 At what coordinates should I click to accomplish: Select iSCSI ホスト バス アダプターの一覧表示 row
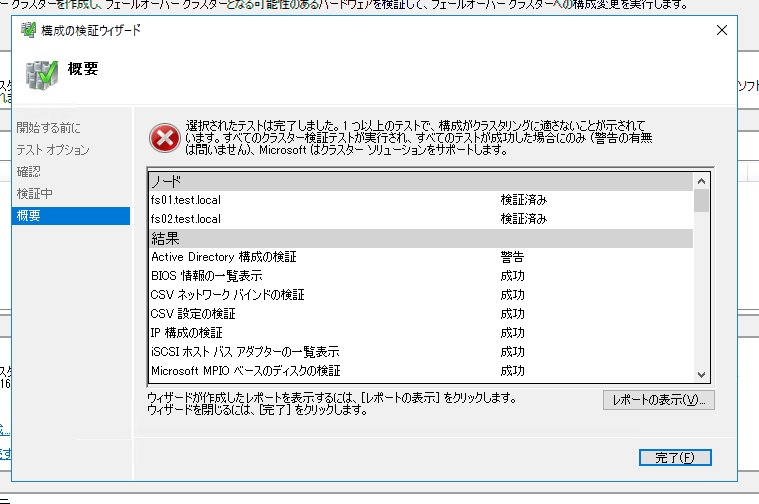point(421,351)
